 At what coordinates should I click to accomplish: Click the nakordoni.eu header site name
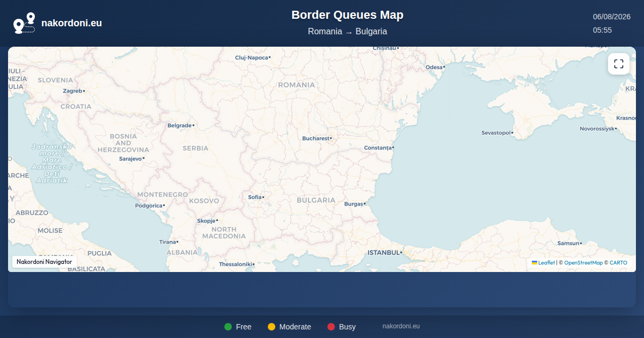(x=71, y=23)
